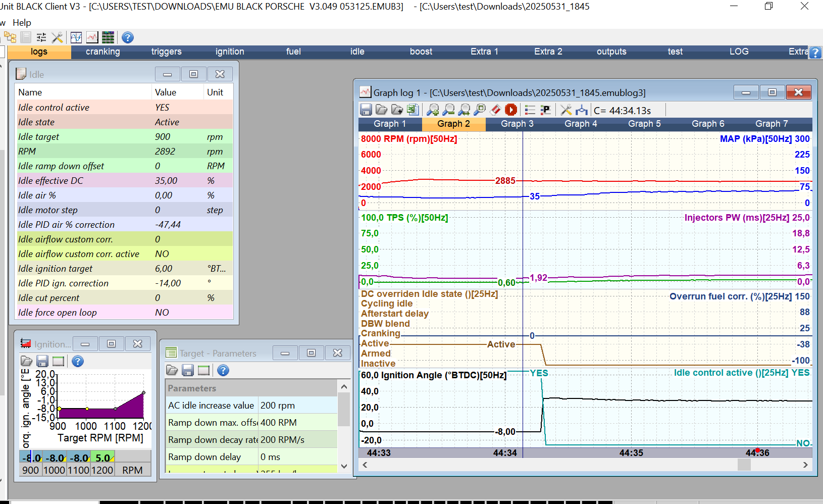Export graph log to Excel spreadsheet
Viewport: 823px width, 504px height.
[x=413, y=110]
